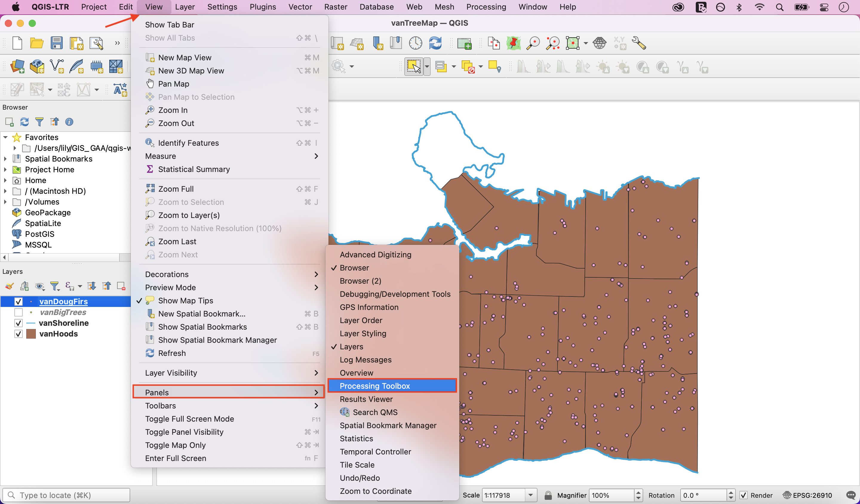Click the Type to locate search field
The height and width of the screenshot is (504, 860).
pyautogui.click(x=67, y=495)
